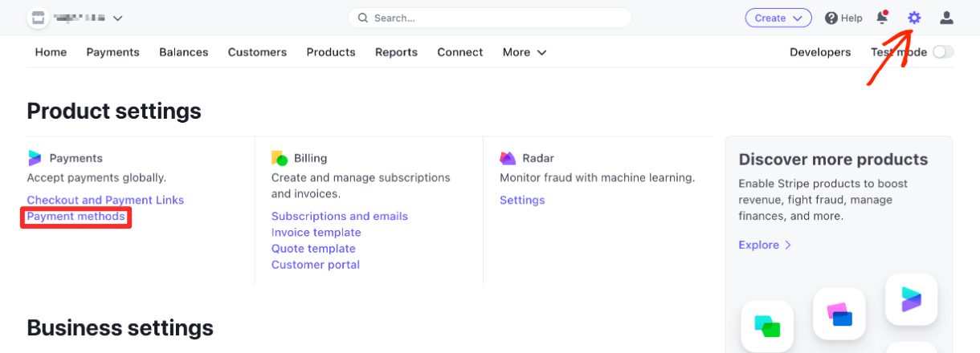980x353 pixels.
Task: Switch to the Balances tab
Action: pyautogui.click(x=184, y=52)
